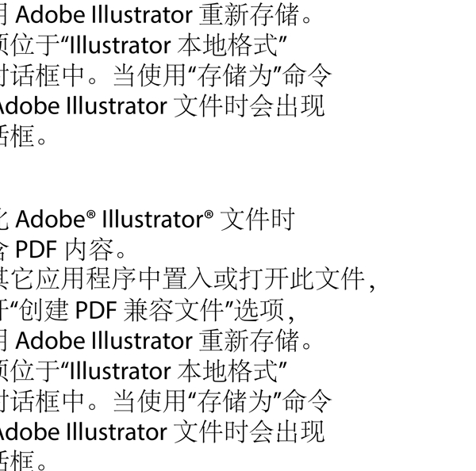The height and width of the screenshot is (471, 476).
Task: Click '文件时' after 'Illustrator®'
Action: (x=257, y=219)
